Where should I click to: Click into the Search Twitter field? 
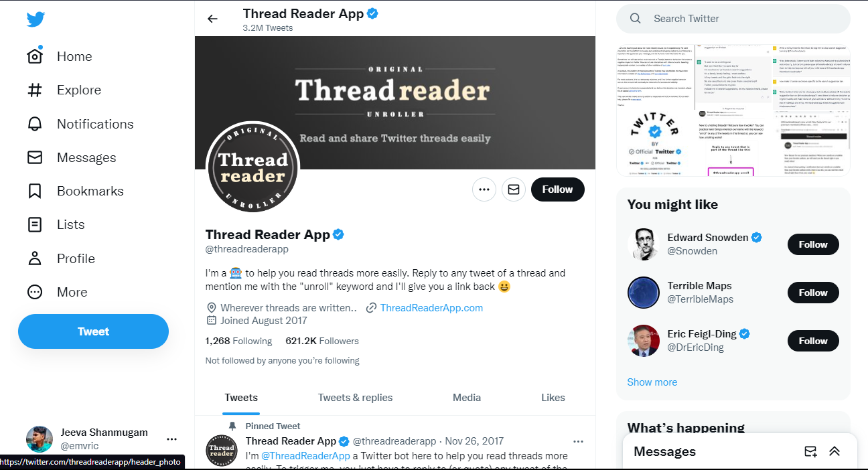coord(733,19)
